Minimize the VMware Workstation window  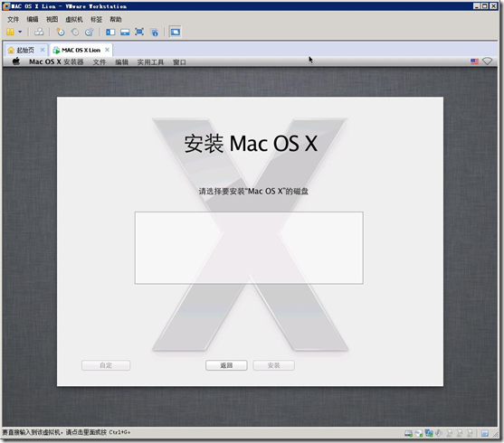tap(477, 5)
